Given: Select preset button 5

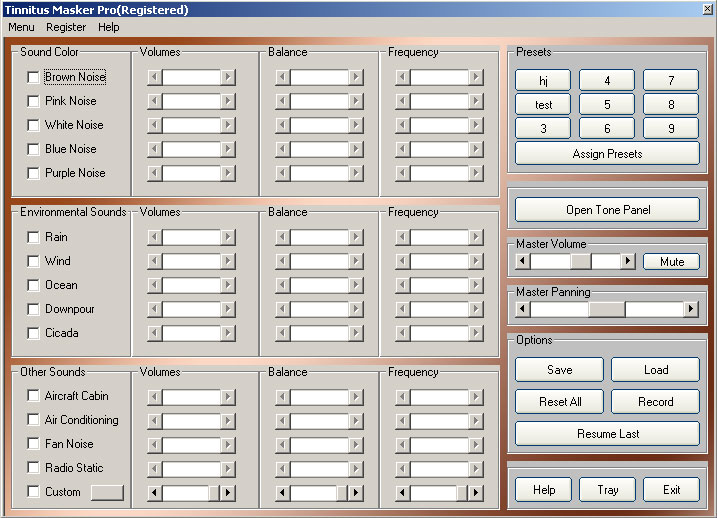Looking at the screenshot, I should 607,105.
